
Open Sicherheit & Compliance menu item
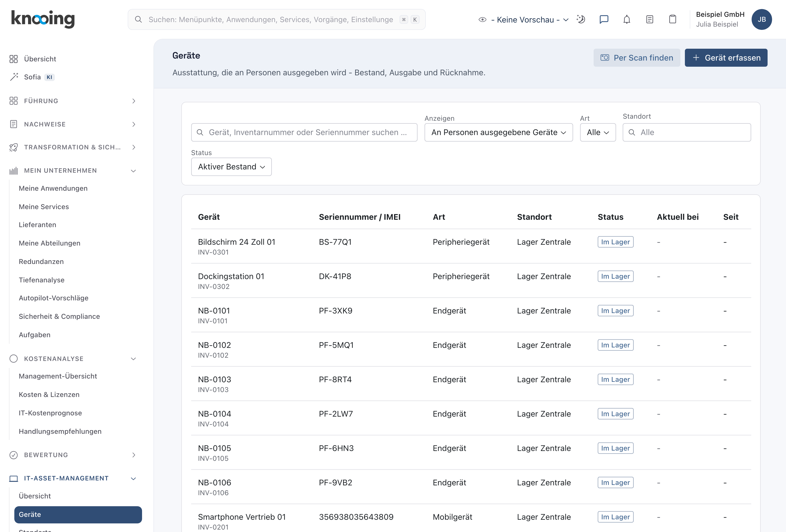[60, 316]
